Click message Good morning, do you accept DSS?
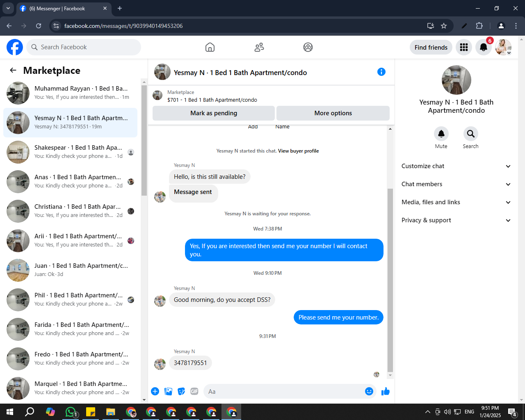The height and width of the screenshot is (420, 525). (x=222, y=300)
